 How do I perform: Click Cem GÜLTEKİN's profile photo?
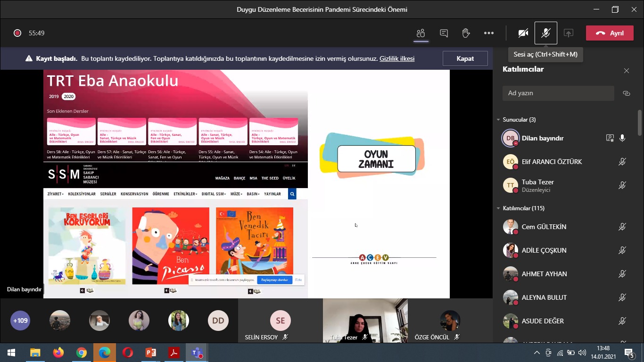click(511, 227)
